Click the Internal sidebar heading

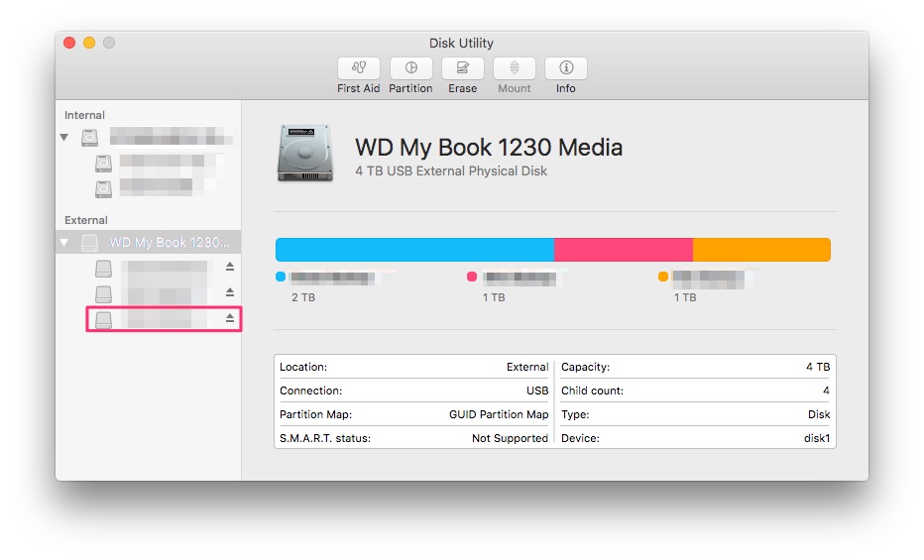click(x=85, y=115)
